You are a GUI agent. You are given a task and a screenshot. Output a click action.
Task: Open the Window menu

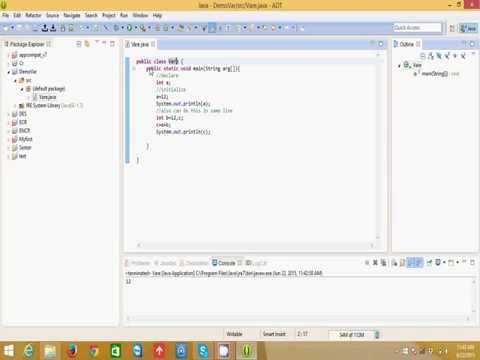[x=140, y=15]
